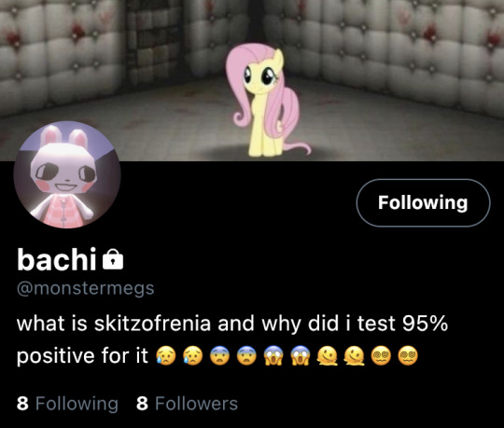The height and width of the screenshot is (428, 504).
Task: Click the first melting face emoji
Action: pos(328,356)
